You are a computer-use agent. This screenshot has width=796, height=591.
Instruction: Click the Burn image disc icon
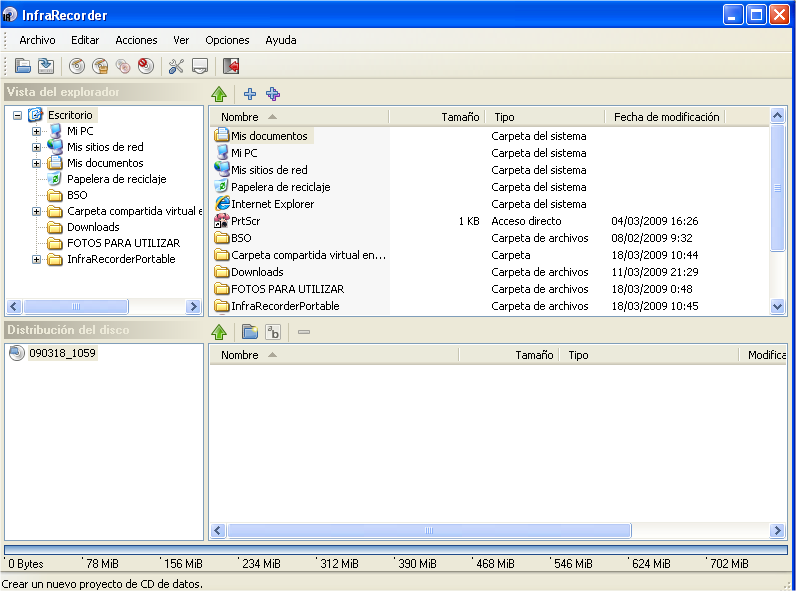tap(100, 66)
